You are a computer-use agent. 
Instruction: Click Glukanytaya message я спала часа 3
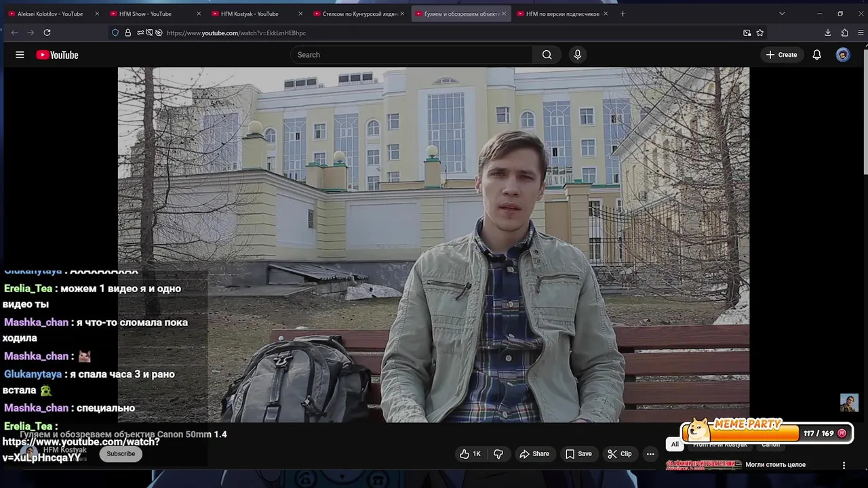(x=90, y=382)
